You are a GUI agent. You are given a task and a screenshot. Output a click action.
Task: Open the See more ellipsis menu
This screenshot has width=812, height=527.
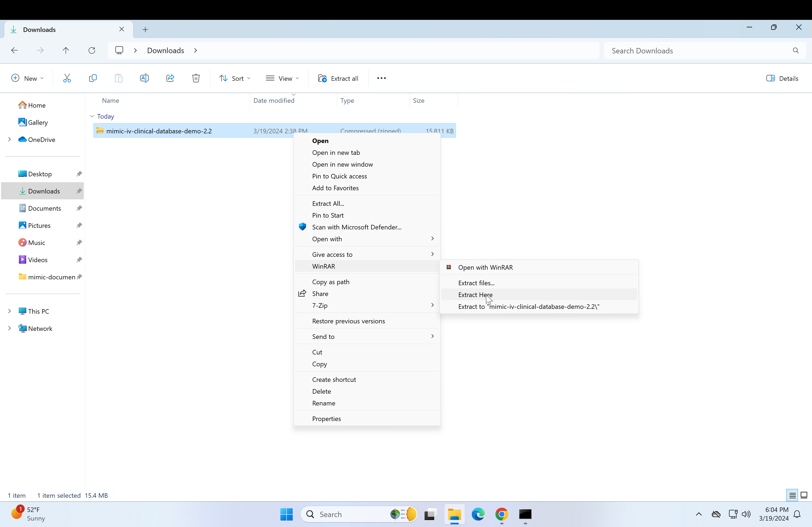pos(381,78)
